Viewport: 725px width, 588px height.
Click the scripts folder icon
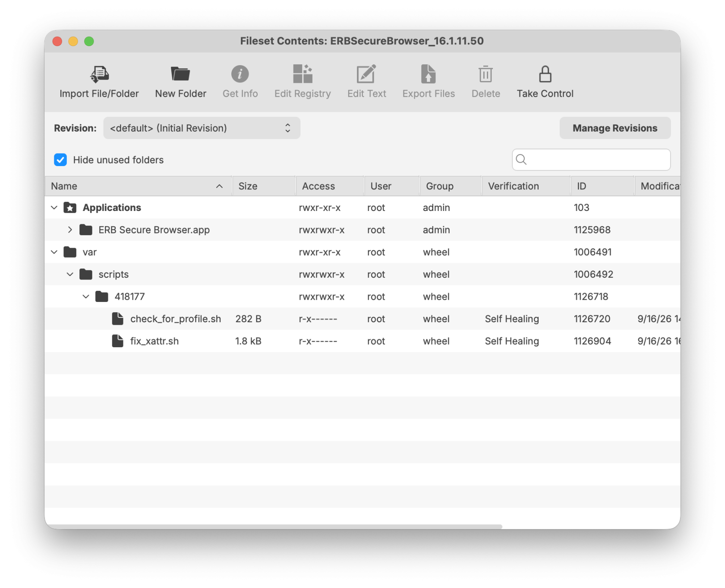tap(86, 274)
